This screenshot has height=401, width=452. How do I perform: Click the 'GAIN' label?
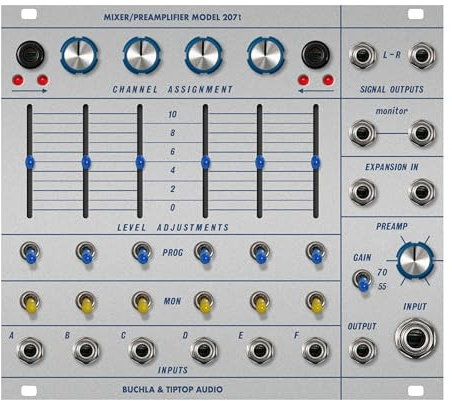tap(362, 258)
